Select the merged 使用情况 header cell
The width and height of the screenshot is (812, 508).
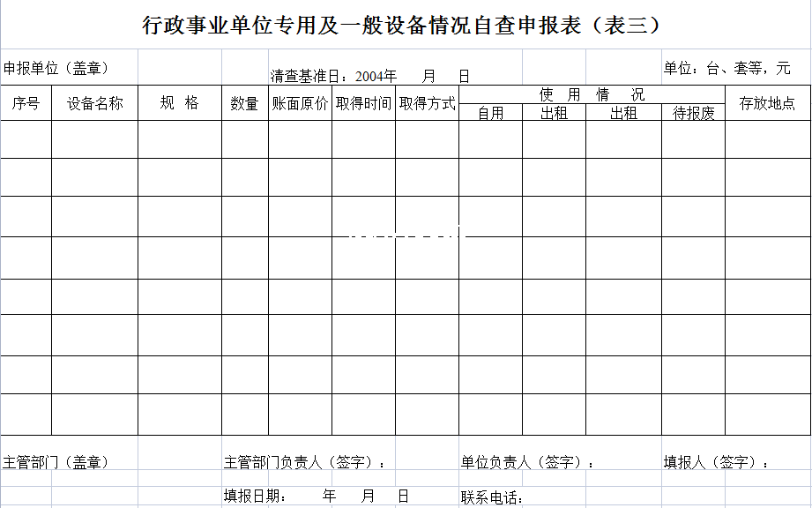tap(592, 94)
